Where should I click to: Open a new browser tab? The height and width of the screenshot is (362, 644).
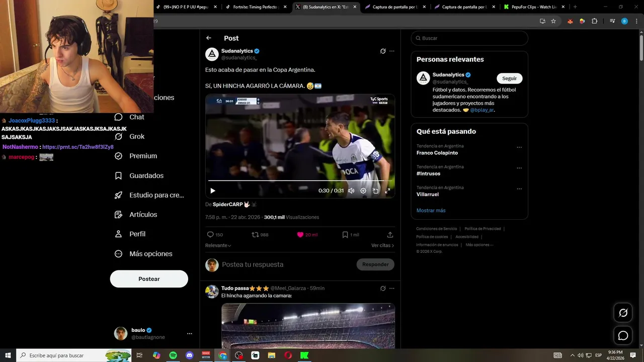(575, 7)
